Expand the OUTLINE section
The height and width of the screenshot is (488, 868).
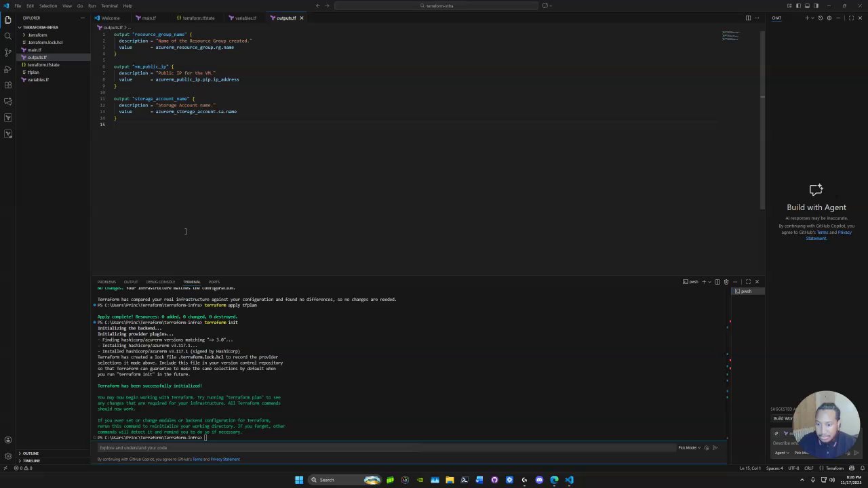pyautogui.click(x=31, y=453)
